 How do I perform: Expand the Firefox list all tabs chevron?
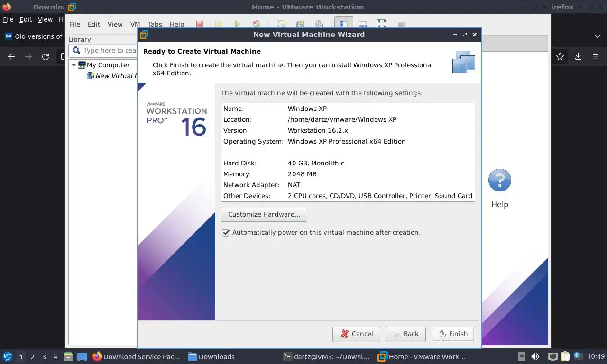pyautogui.click(x=598, y=36)
